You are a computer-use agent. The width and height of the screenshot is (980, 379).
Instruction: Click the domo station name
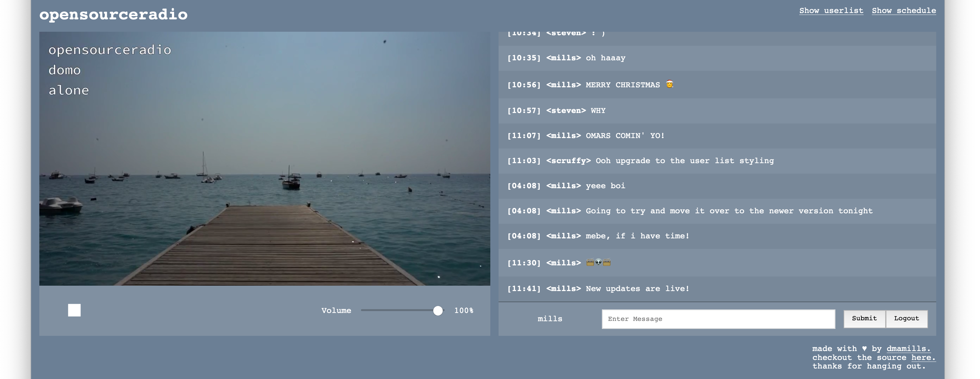tap(64, 70)
